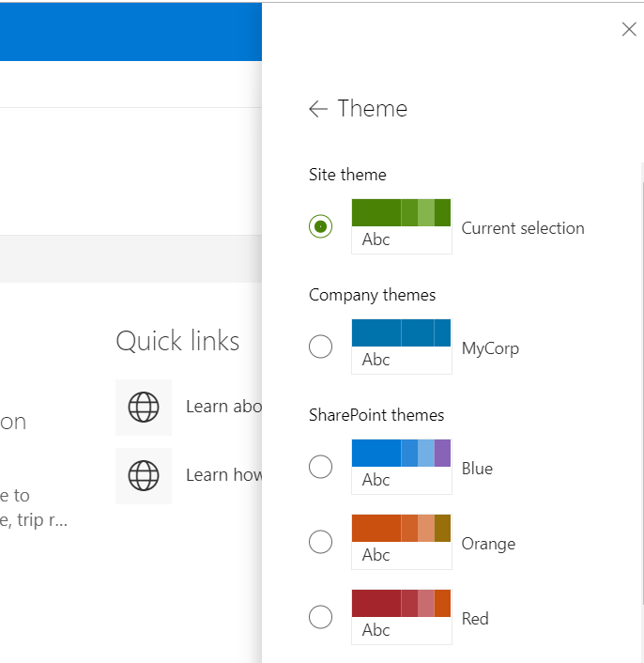This screenshot has width=644, height=663.
Task: Click the 'Site theme' section heading
Action: [x=347, y=175]
